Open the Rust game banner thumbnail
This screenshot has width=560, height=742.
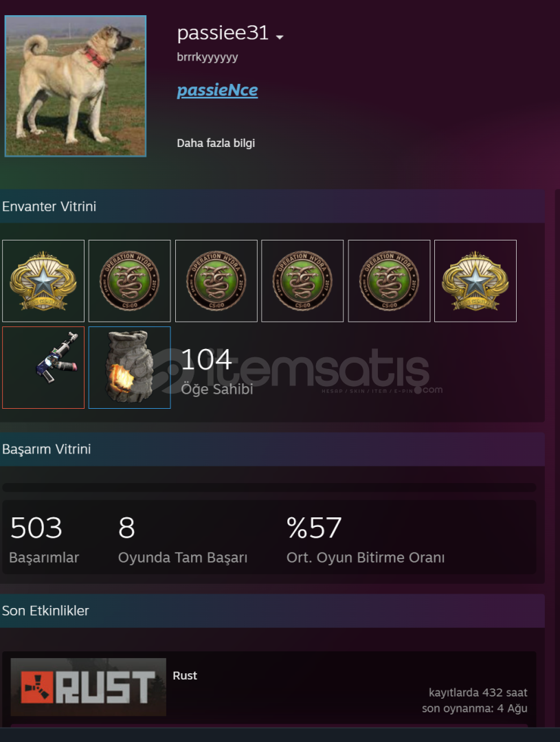(89, 686)
